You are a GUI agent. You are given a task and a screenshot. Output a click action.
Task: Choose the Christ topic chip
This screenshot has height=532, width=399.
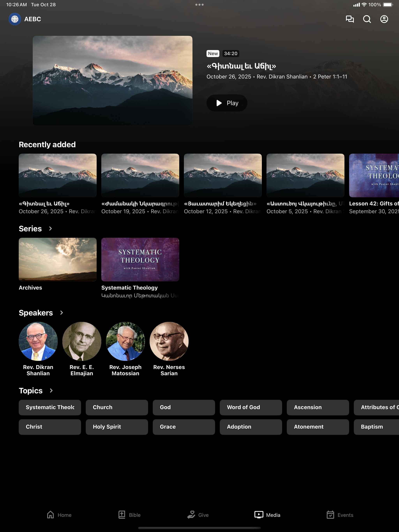50,427
